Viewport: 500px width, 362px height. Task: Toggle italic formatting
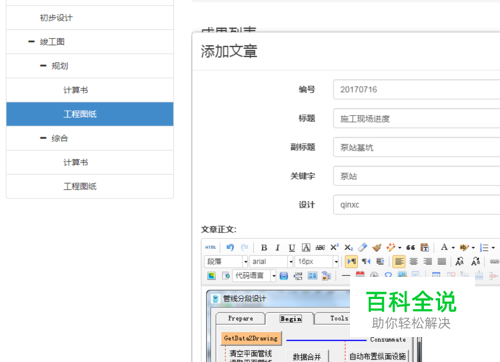[277, 248]
